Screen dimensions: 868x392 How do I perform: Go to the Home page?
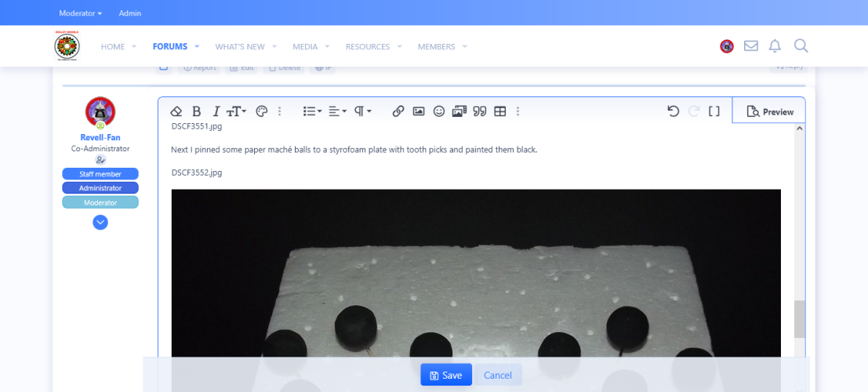click(113, 46)
